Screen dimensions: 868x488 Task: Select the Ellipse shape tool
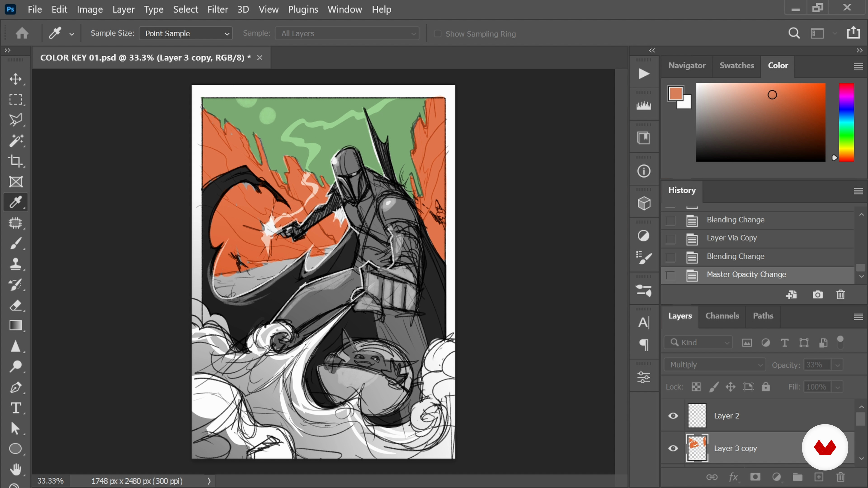(x=16, y=449)
